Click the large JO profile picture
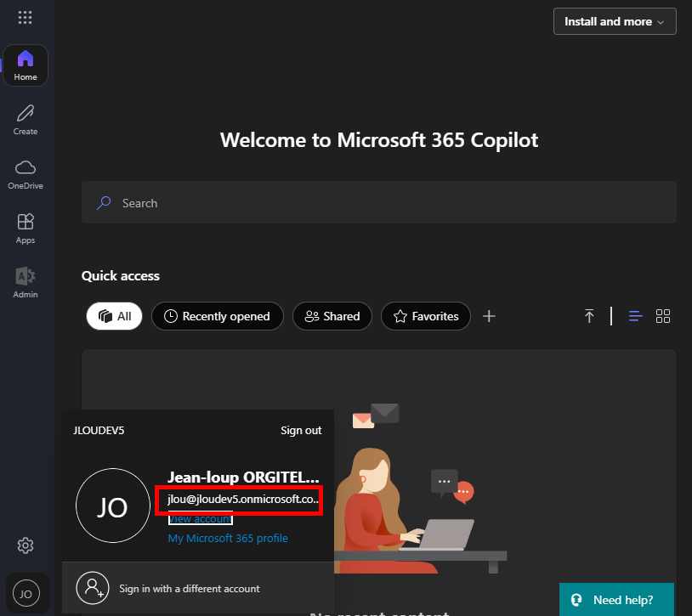692x616 pixels. 113,506
